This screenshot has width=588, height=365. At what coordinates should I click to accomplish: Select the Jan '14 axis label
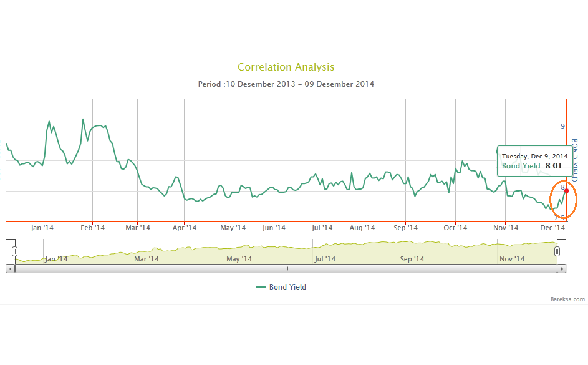[x=41, y=228]
